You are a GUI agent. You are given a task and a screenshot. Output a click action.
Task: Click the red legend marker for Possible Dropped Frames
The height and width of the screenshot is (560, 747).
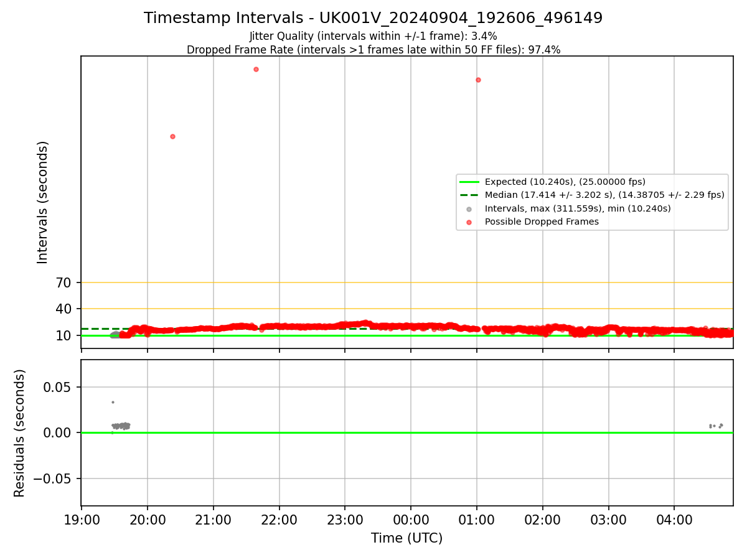(x=469, y=222)
